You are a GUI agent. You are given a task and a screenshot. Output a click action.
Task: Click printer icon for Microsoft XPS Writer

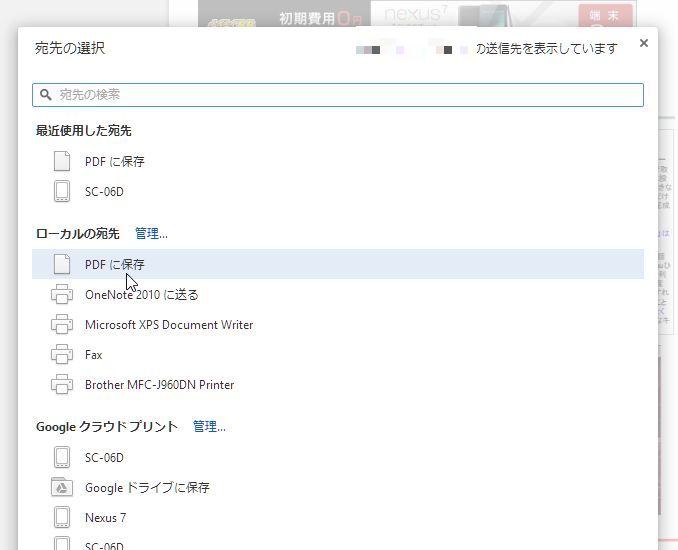pyautogui.click(x=62, y=324)
